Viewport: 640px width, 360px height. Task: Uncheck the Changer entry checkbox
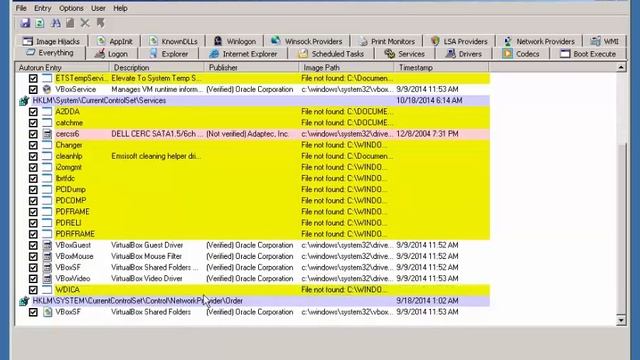click(x=33, y=145)
